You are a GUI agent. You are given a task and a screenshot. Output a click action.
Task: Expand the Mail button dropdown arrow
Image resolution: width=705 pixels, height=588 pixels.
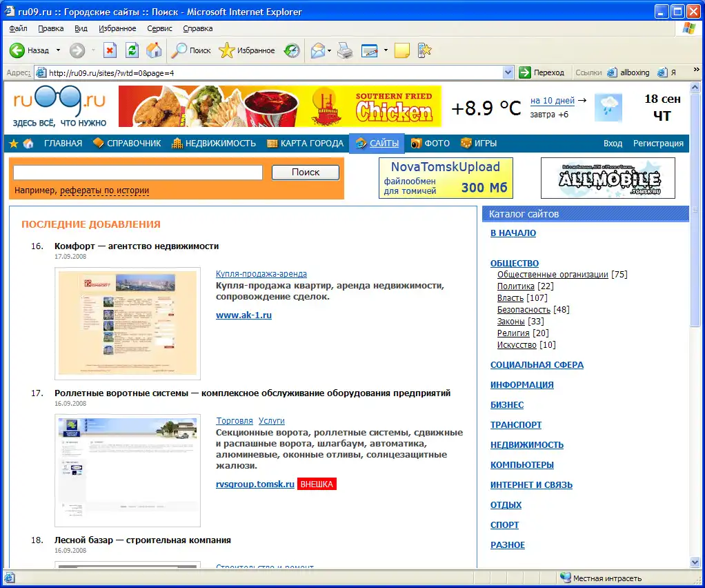(330, 50)
